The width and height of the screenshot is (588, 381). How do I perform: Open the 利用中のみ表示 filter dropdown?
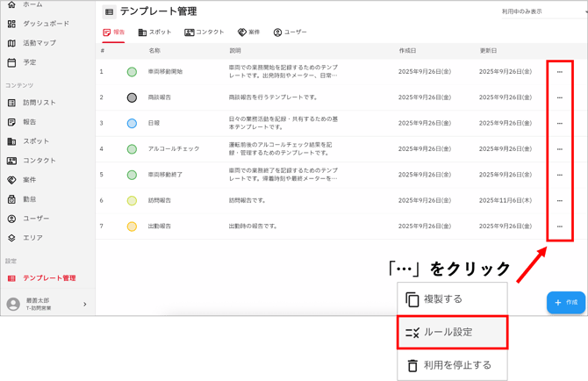tap(534, 12)
